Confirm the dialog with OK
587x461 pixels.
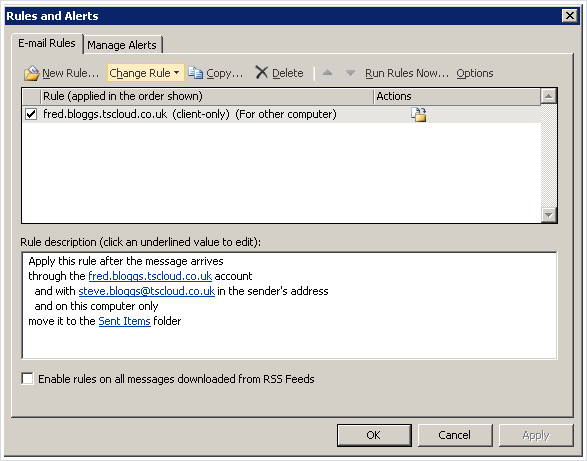click(374, 435)
